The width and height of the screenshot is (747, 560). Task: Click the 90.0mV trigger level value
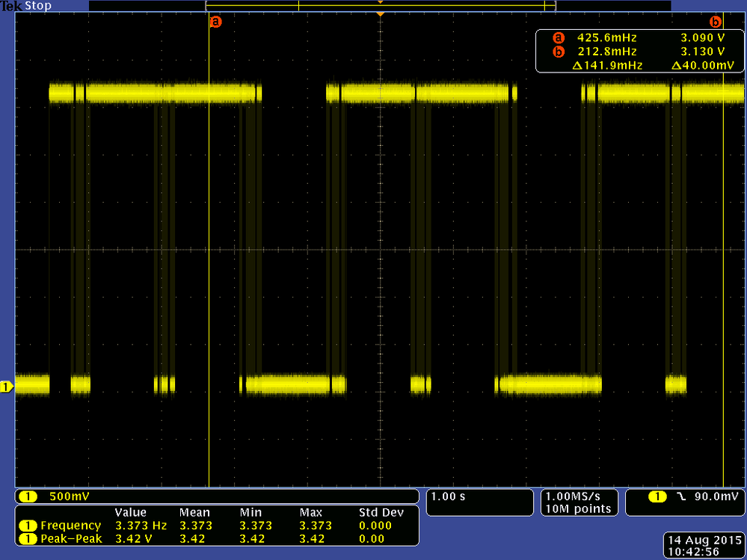(x=716, y=497)
